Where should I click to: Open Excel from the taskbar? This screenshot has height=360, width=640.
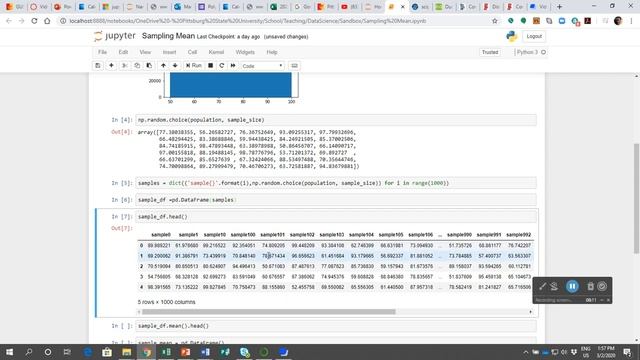(x=166, y=352)
